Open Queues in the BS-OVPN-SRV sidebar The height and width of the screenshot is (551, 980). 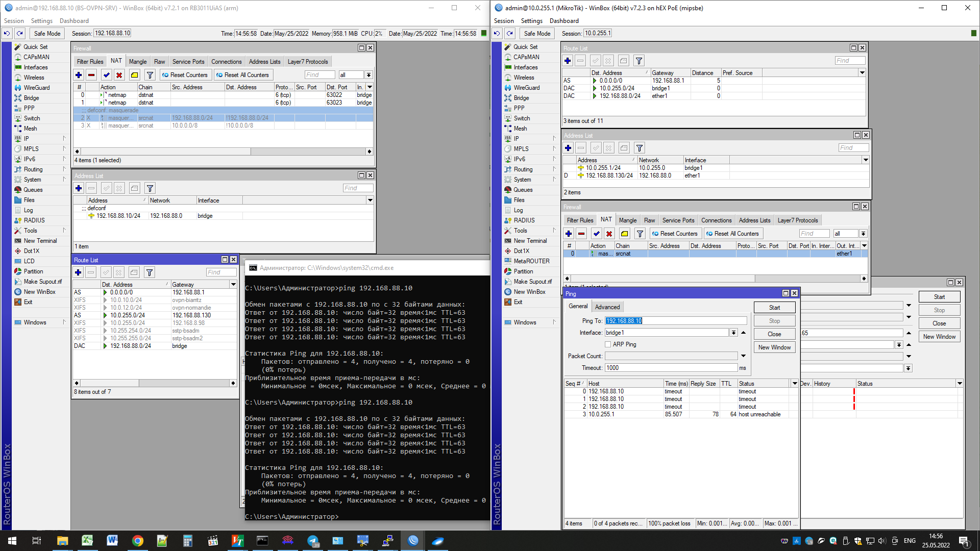(x=33, y=190)
